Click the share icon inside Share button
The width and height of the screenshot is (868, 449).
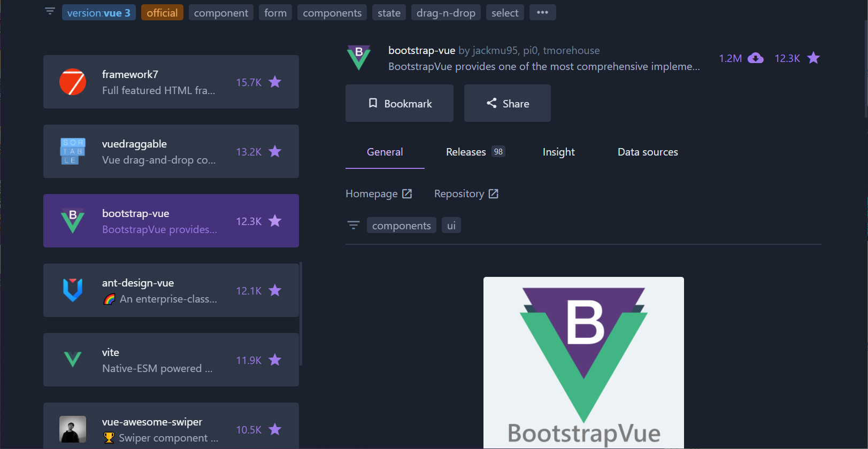(491, 103)
